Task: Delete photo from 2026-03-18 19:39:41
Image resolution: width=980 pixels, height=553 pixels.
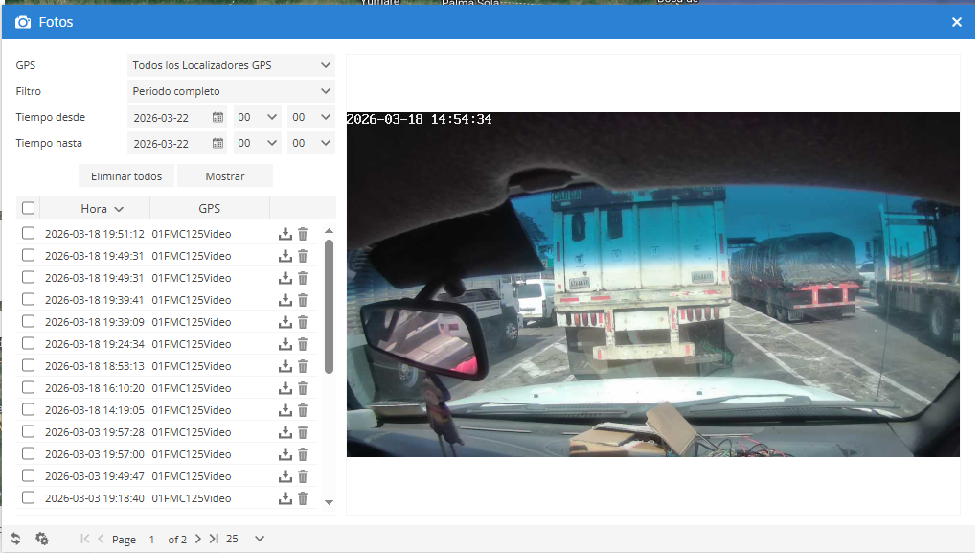Action: (303, 300)
